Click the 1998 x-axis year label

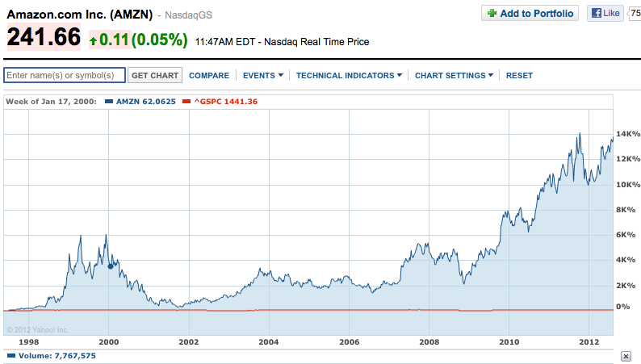28,342
